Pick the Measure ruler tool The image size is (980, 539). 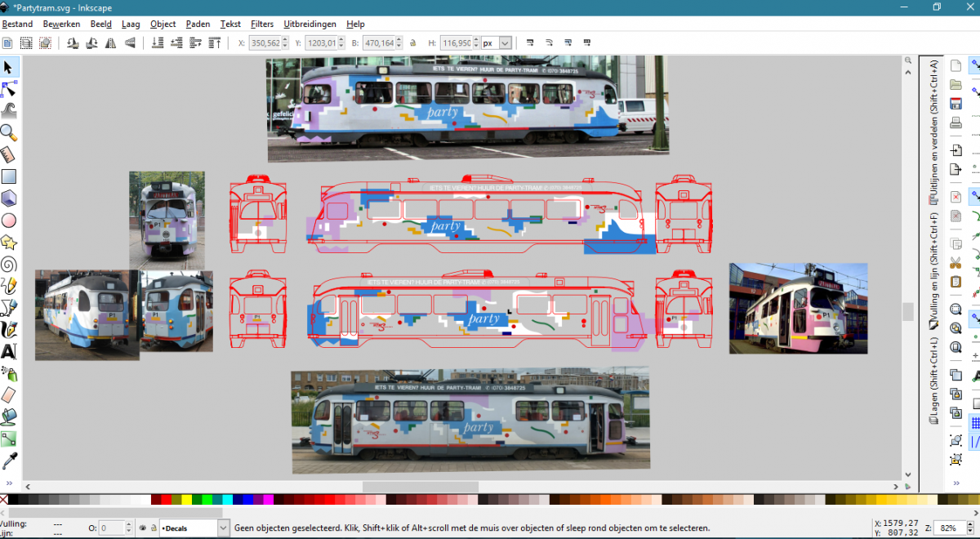9,154
